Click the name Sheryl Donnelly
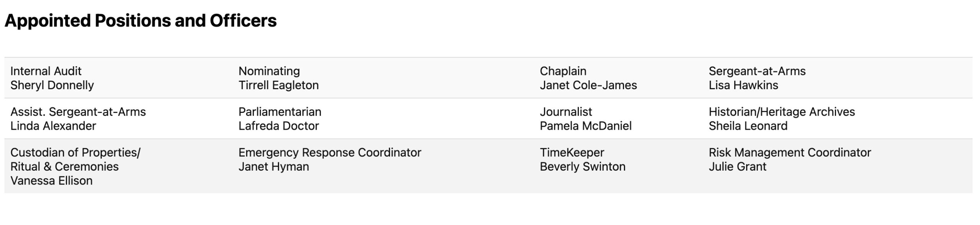 point(52,85)
